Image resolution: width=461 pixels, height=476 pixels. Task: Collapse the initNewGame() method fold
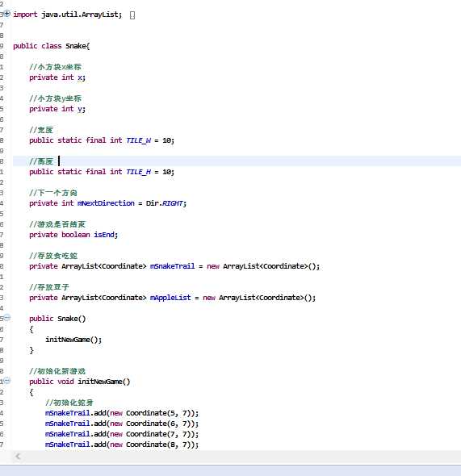point(7,381)
